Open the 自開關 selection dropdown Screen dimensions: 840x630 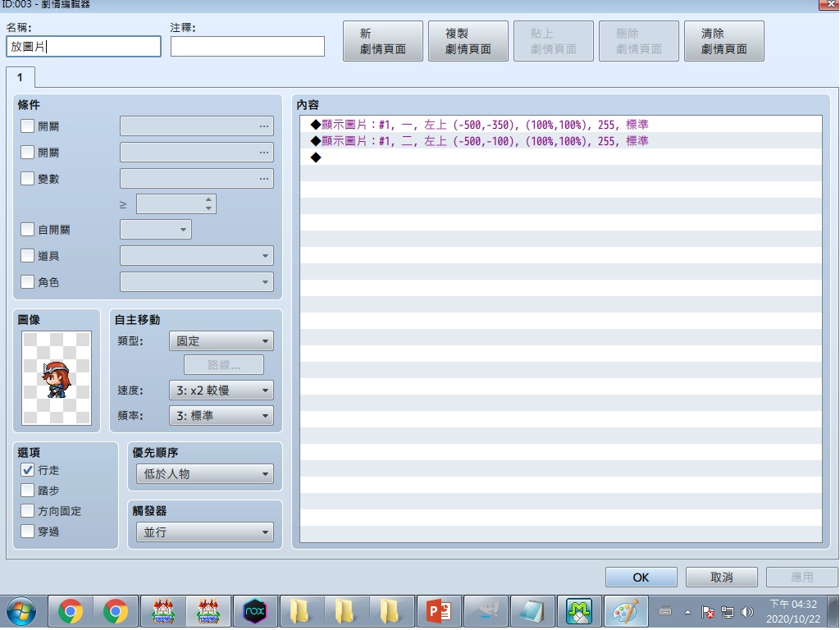(156, 230)
